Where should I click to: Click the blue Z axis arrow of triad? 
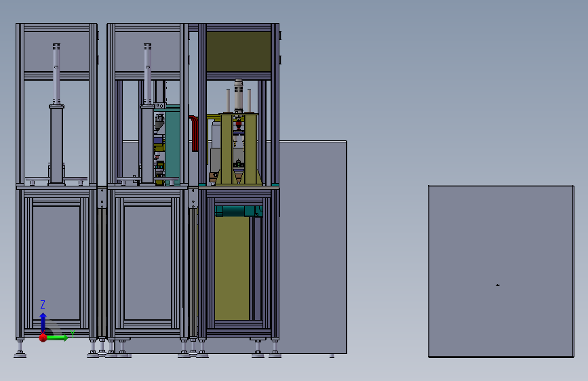(43, 322)
